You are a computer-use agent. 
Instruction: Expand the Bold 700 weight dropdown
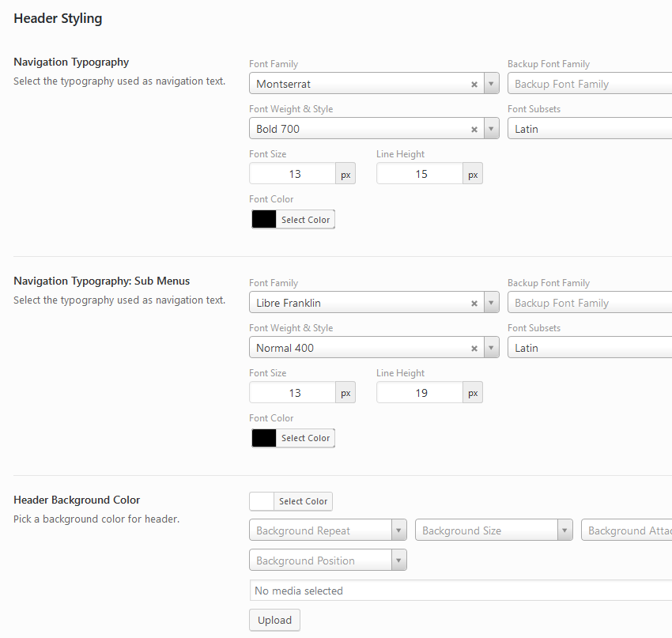pos(492,129)
